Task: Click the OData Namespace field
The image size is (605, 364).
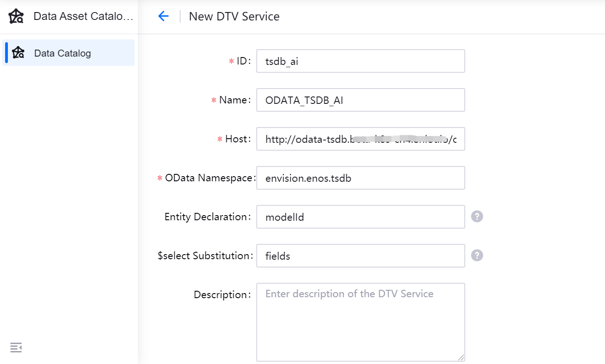Action: 361,178
